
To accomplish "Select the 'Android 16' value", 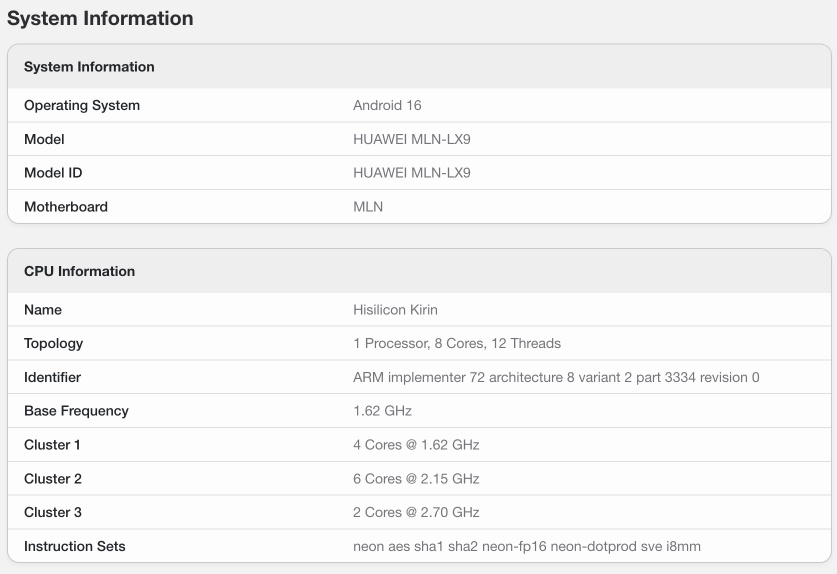I will click(x=387, y=105).
